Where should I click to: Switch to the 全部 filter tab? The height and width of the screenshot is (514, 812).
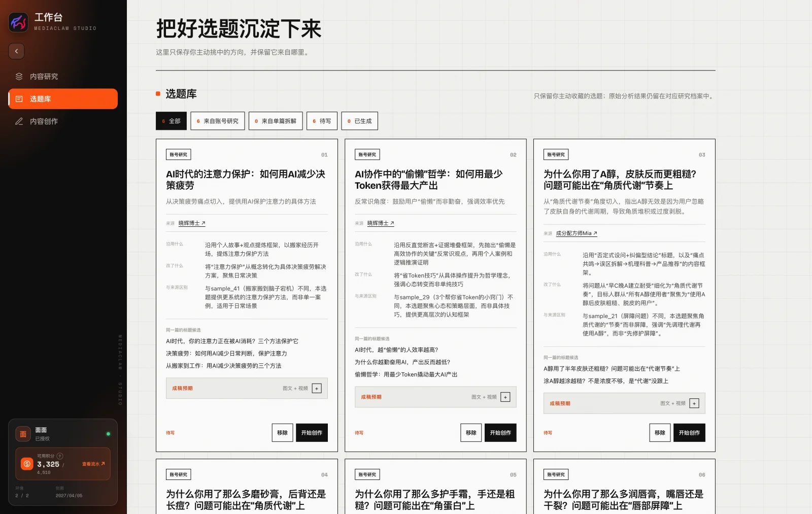click(x=172, y=121)
